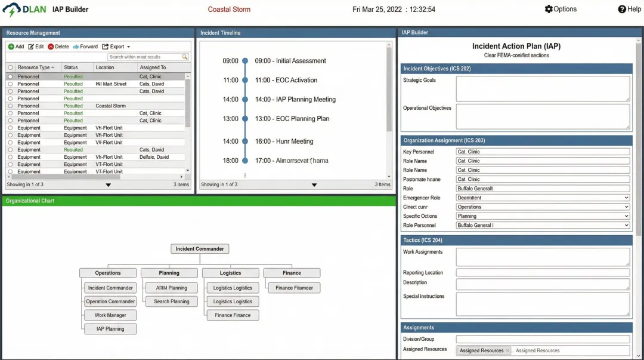Click the Status column header
The width and height of the screenshot is (644, 360).
click(x=71, y=67)
